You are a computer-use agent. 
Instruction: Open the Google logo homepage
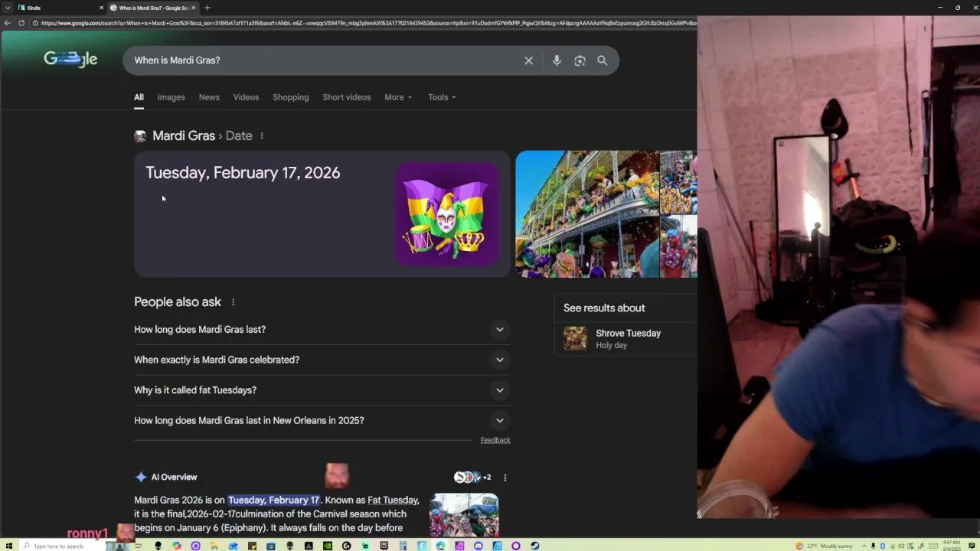point(70,59)
